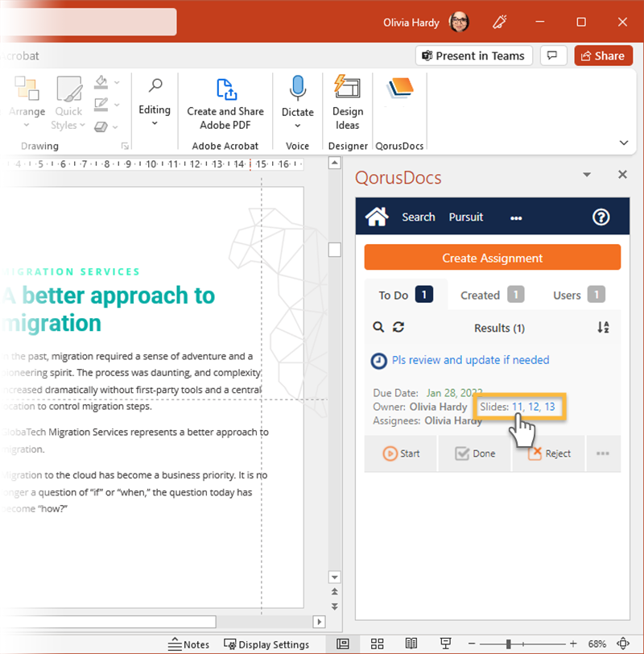Image resolution: width=644 pixels, height=654 pixels.
Task: Show more QorusDocs navigation options
Action: [x=516, y=217]
